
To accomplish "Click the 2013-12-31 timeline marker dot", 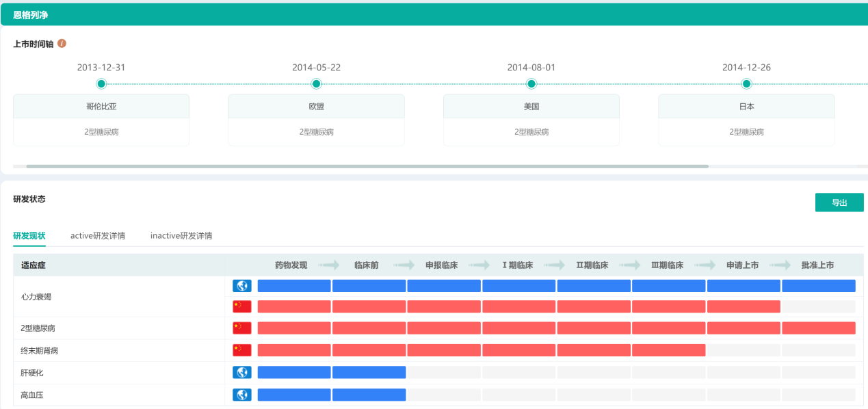I will click(101, 84).
